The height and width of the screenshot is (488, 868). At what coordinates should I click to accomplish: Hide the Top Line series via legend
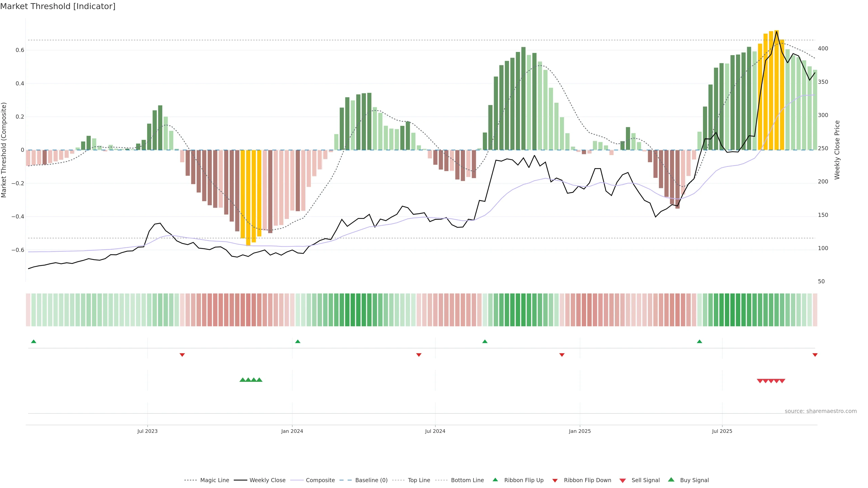click(x=419, y=480)
